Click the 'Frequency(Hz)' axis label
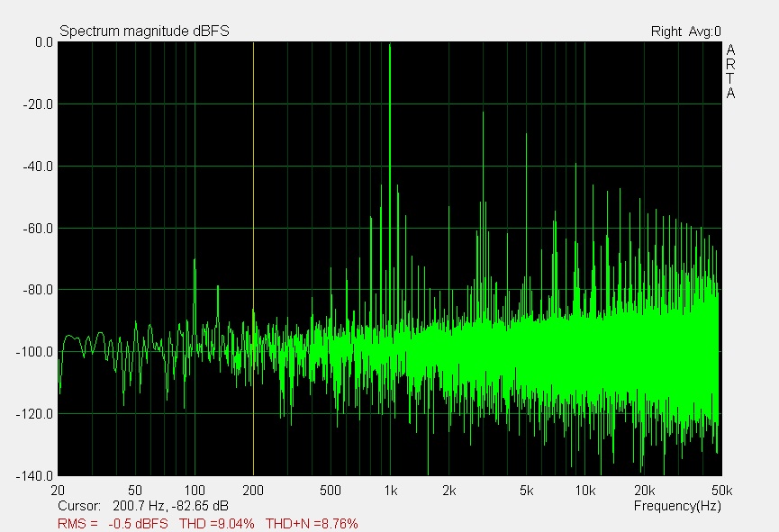The height and width of the screenshot is (532, 779). (677, 506)
